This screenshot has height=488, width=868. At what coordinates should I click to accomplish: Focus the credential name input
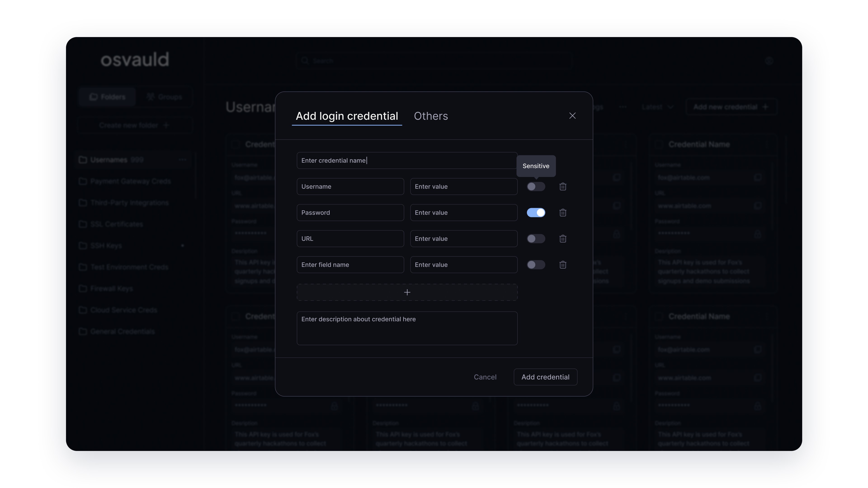tap(407, 161)
